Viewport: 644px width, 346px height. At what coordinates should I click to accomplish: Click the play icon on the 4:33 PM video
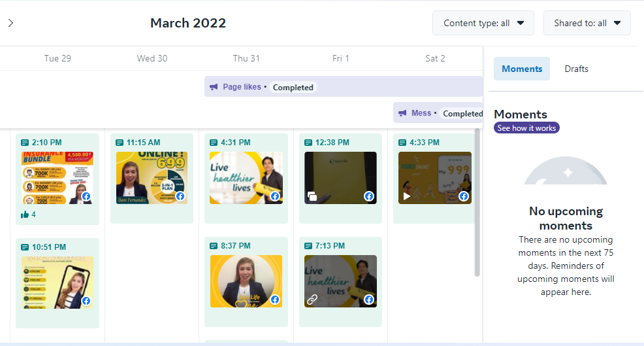click(x=407, y=196)
